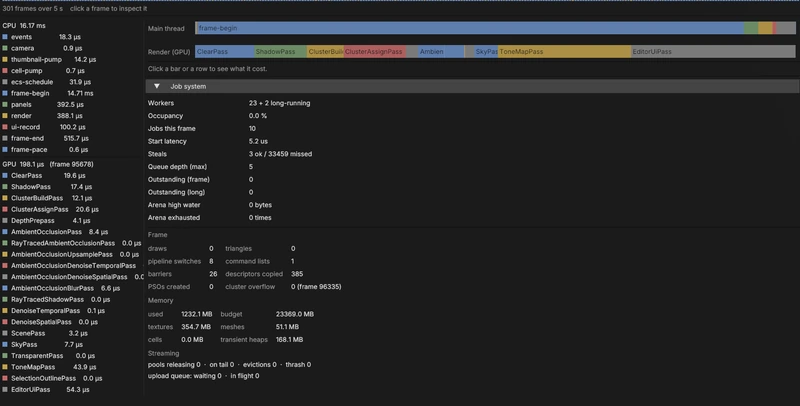Select the ClusterAssignPass bar in Render timeline
800x406 pixels.
375,52
